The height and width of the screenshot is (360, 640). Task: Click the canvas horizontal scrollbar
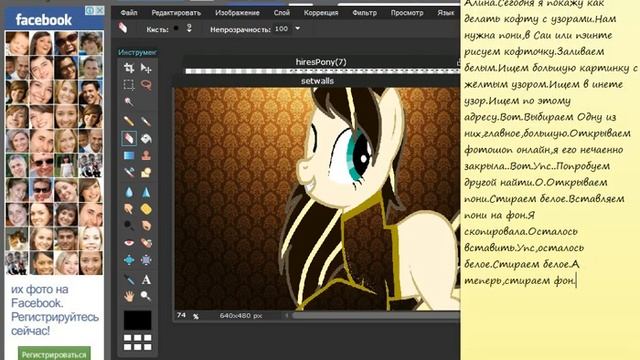[376, 315]
